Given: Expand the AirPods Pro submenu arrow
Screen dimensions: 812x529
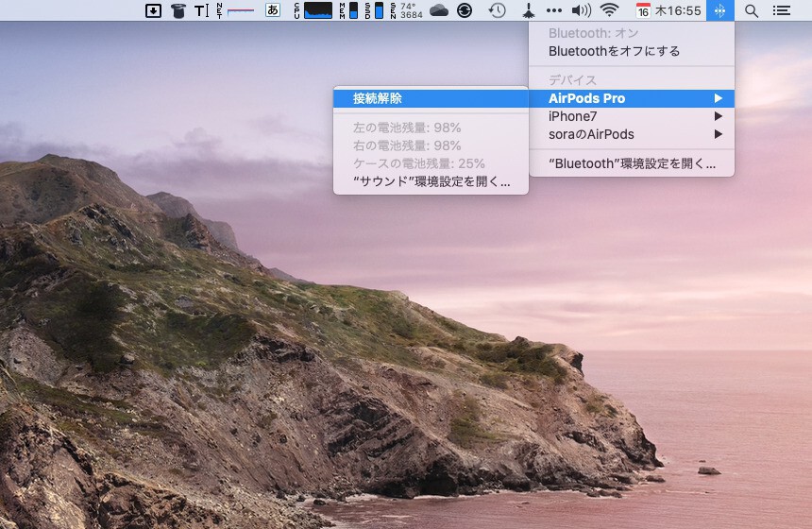Looking at the screenshot, I should pos(719,98).
